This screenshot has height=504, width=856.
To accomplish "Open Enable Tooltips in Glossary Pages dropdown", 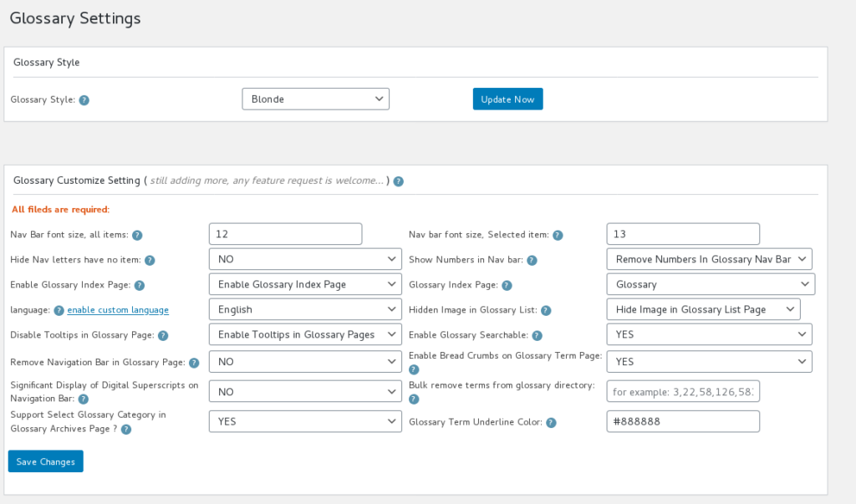I will pyautogui.click(x=305, y=334).
